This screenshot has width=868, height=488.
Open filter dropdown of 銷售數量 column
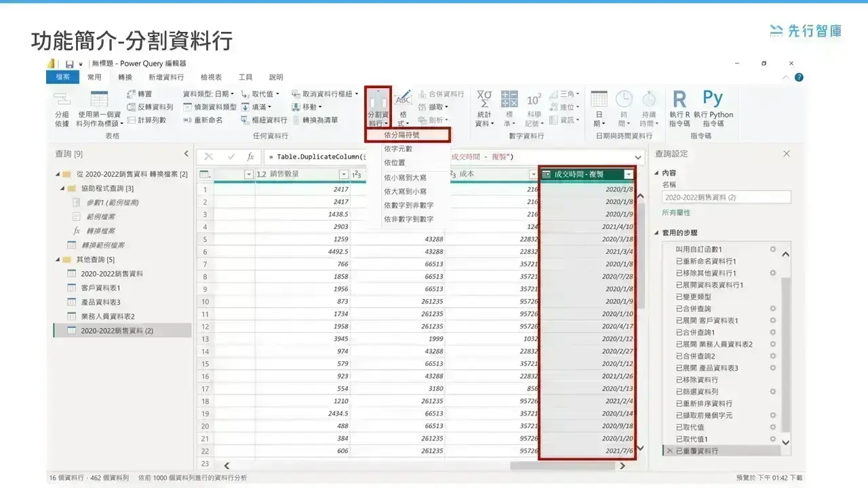(343, 174)
